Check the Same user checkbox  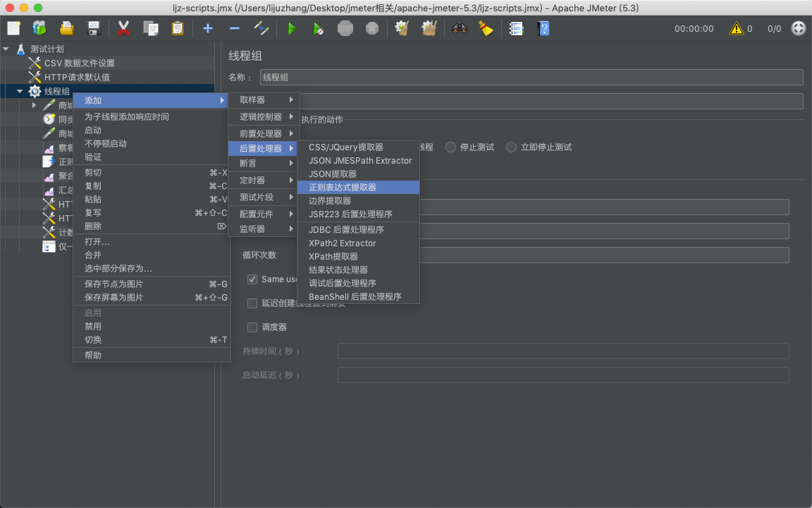point(252,279)
